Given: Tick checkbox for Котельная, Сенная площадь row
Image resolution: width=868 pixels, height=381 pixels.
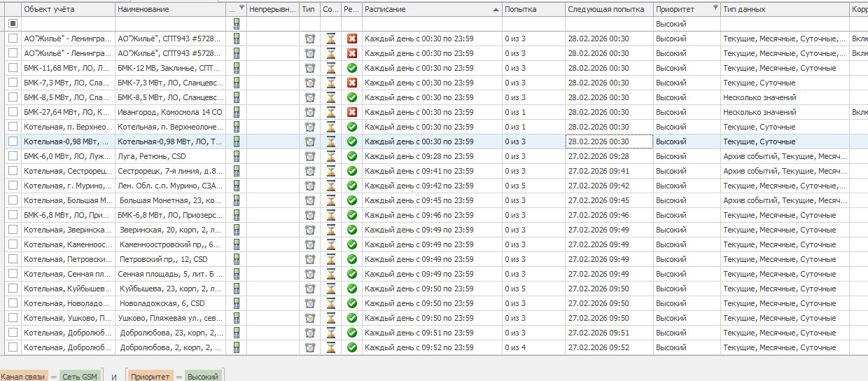Looking at the screenshot, I should click(13, 274).
